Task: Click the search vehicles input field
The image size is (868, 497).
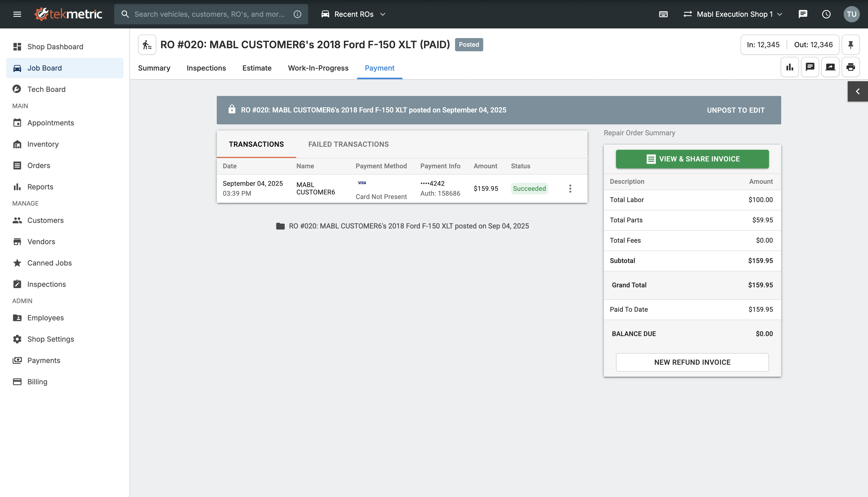Action: click(x=209, y=14)
